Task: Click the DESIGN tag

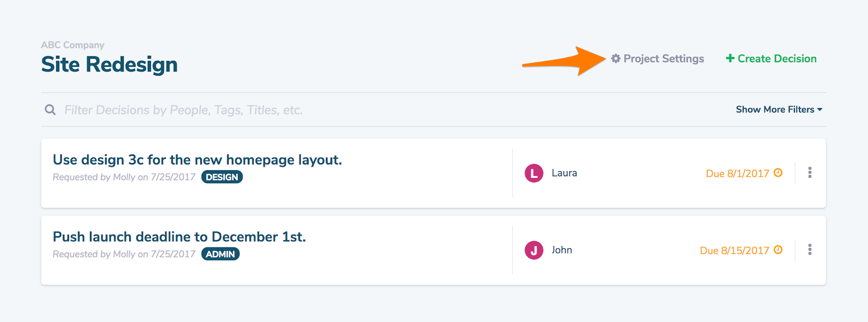Action: (x=222, y=177)
